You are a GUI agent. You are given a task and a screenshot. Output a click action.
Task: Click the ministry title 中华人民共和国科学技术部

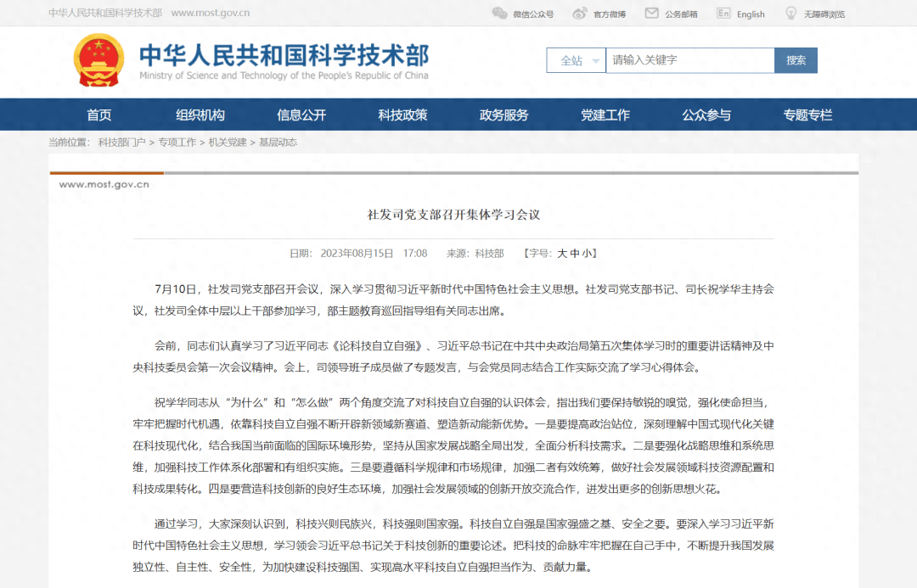coord(284,55)
